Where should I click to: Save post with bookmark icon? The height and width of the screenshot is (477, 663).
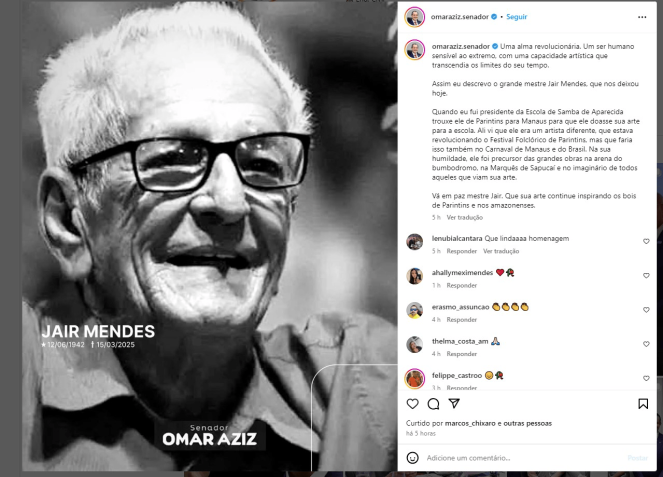(643, 404)
